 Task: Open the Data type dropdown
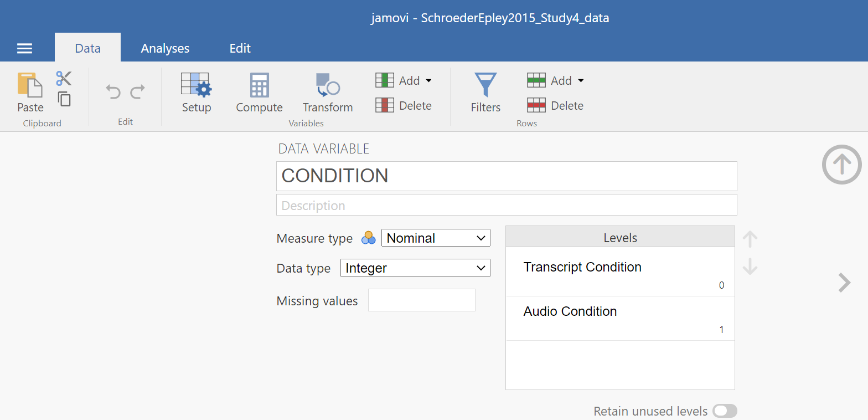[x=415, y=268]
